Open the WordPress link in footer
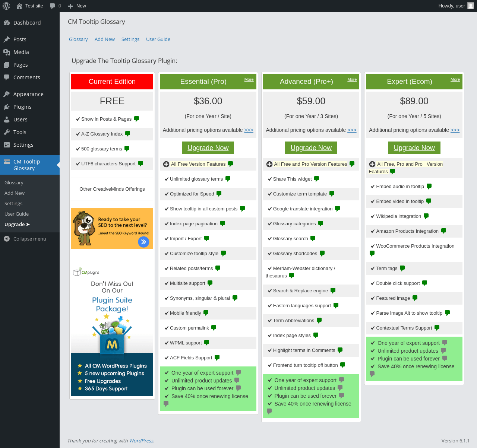 141,441
